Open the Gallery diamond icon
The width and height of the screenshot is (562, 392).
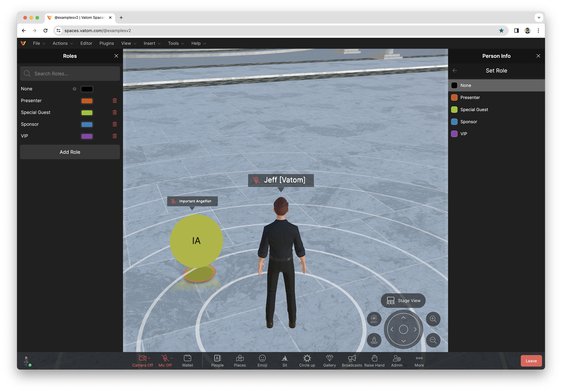pyautogui.click(x=330, y=361)
